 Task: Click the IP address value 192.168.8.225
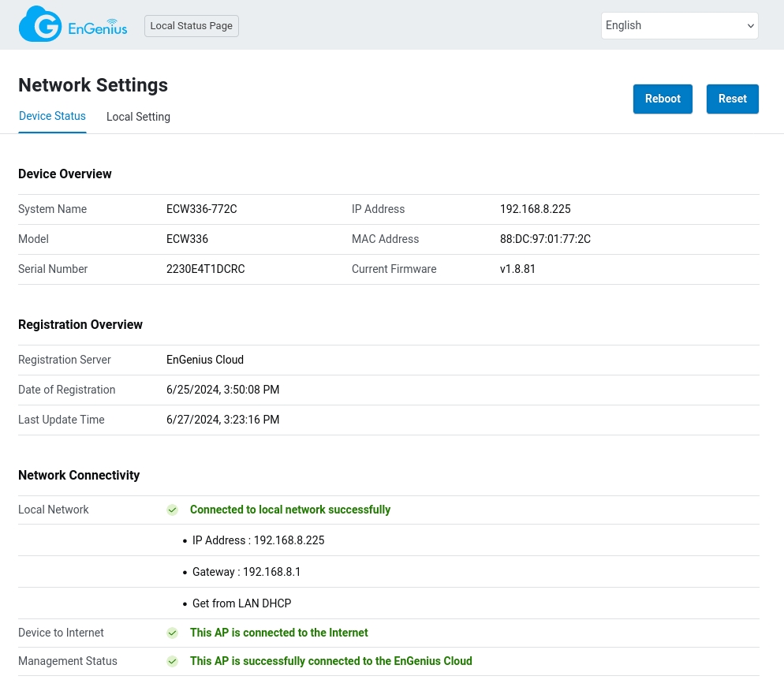click(x=535, y=210)
